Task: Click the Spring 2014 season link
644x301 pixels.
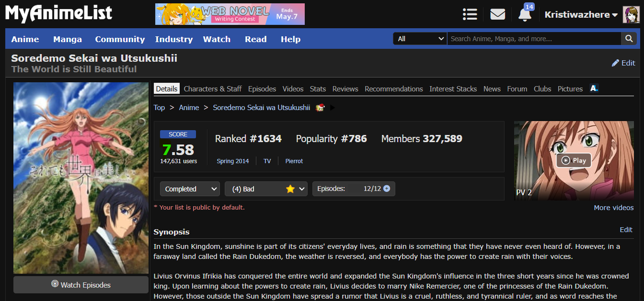Action: [233, 161]
